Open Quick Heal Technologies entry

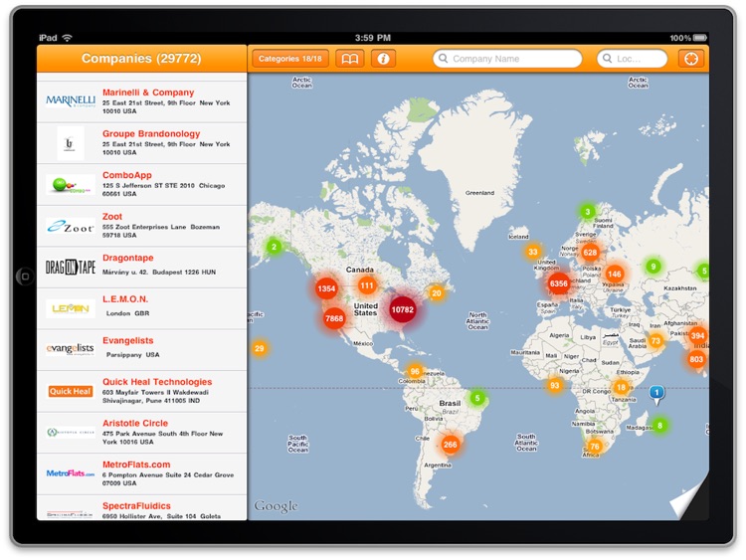point(142,392)
